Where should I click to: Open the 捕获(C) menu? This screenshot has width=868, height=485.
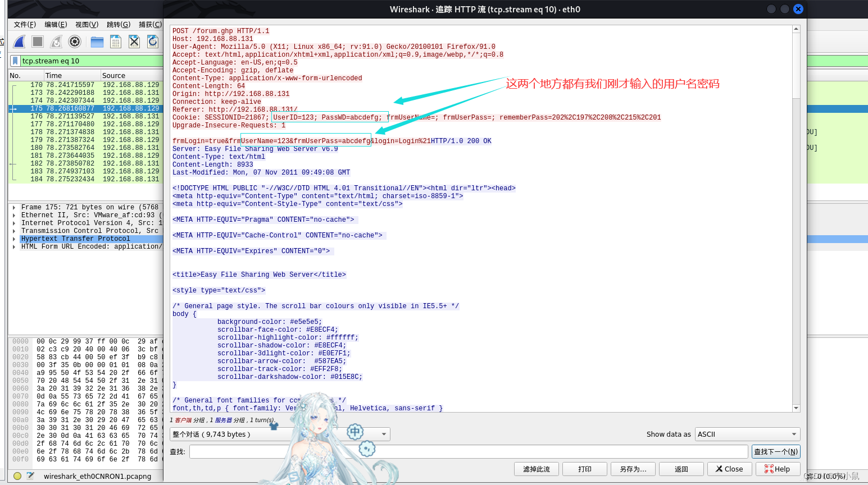click(150, 24)
